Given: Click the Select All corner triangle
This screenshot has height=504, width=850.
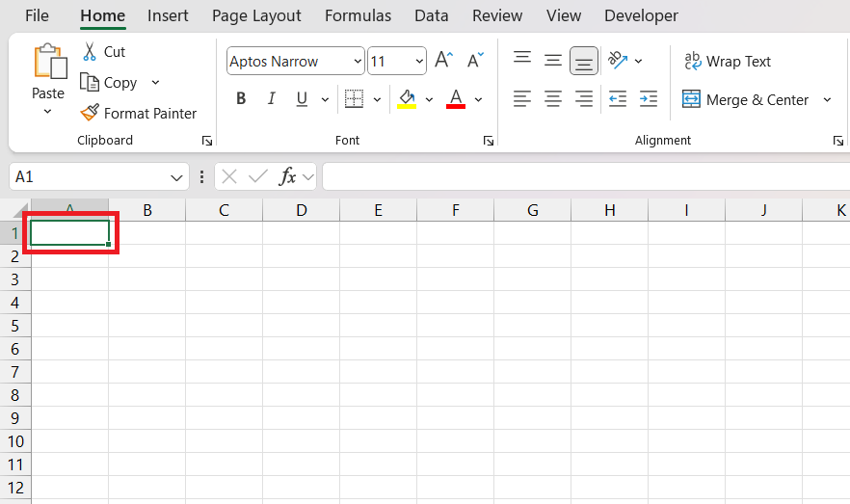Looking at the screenshot, I should pos(21,210).
